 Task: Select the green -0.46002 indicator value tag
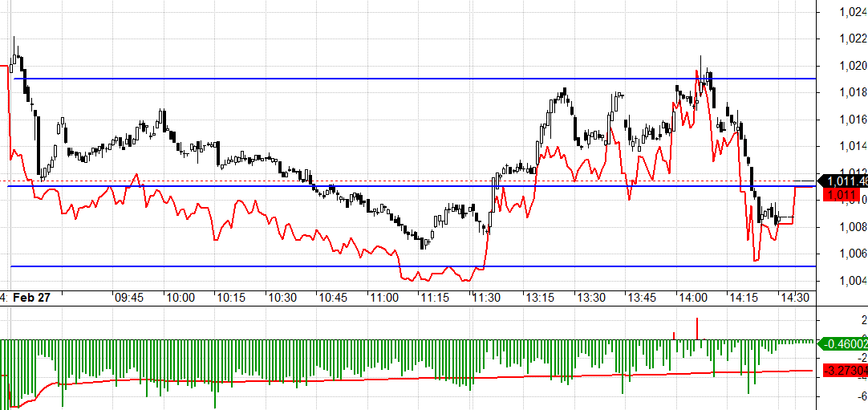coord(843,344)
